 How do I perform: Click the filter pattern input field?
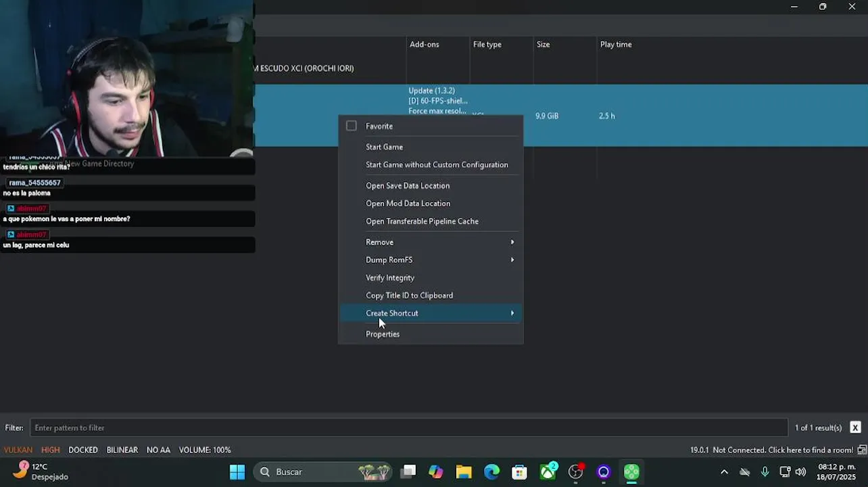click(408, 427)
